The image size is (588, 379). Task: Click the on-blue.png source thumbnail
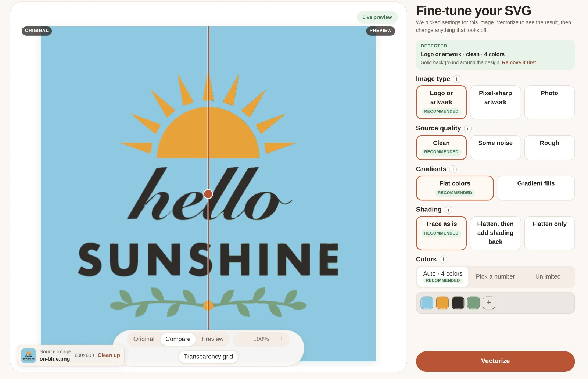click(29, 355)
